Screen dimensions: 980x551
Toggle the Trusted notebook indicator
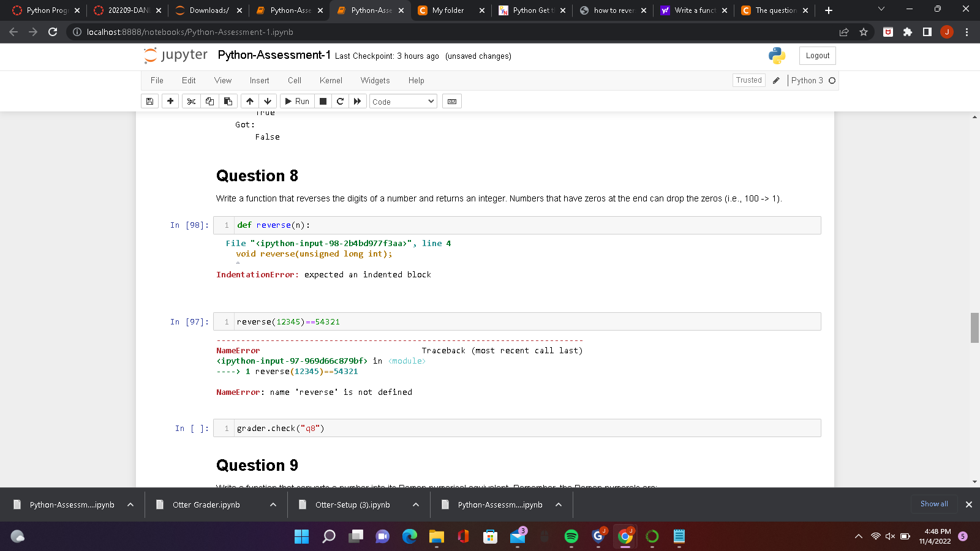click(x=748, y=80)
